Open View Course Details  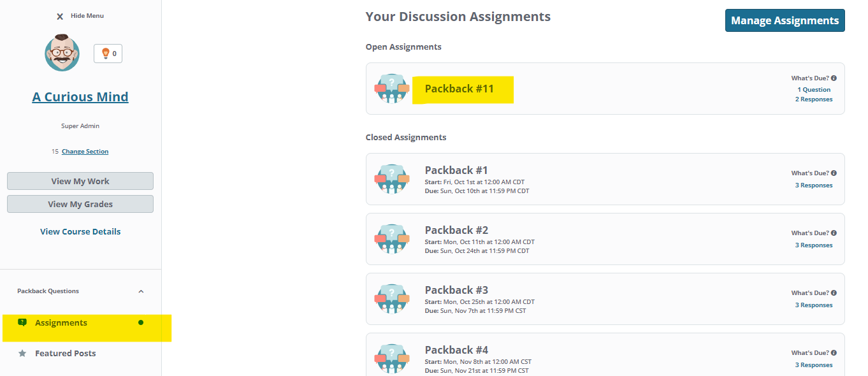tap(80, 231)
